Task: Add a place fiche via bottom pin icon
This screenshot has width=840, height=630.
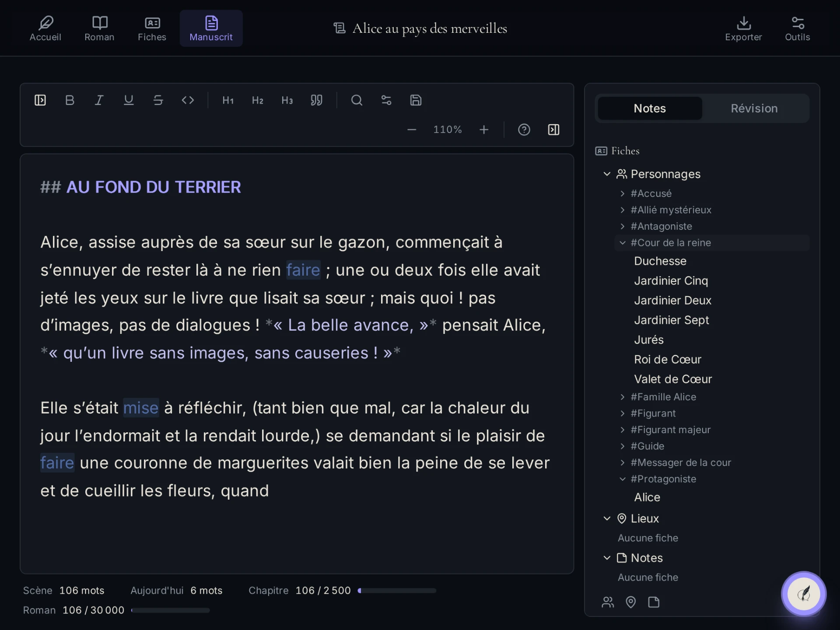Action: (x=630, y=602)
